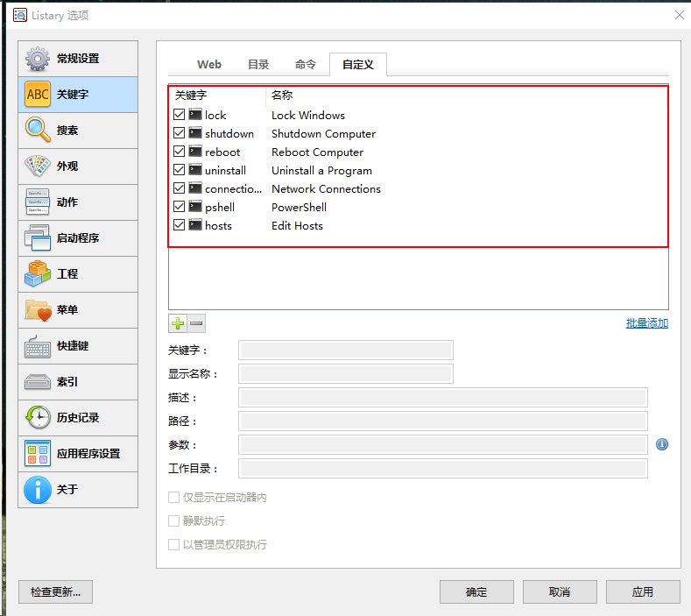This screenshot has width=691, height=616.
Task: Open 外观 color palette icon
Action: (38, 166)
